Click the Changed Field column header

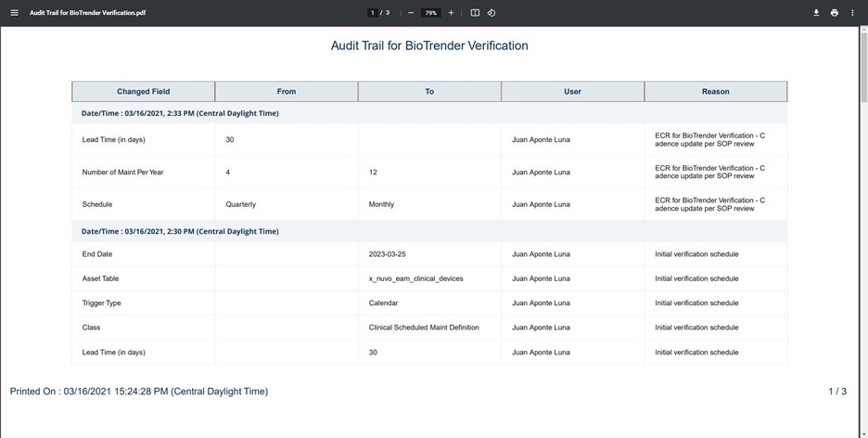click(x=143, y=92)
